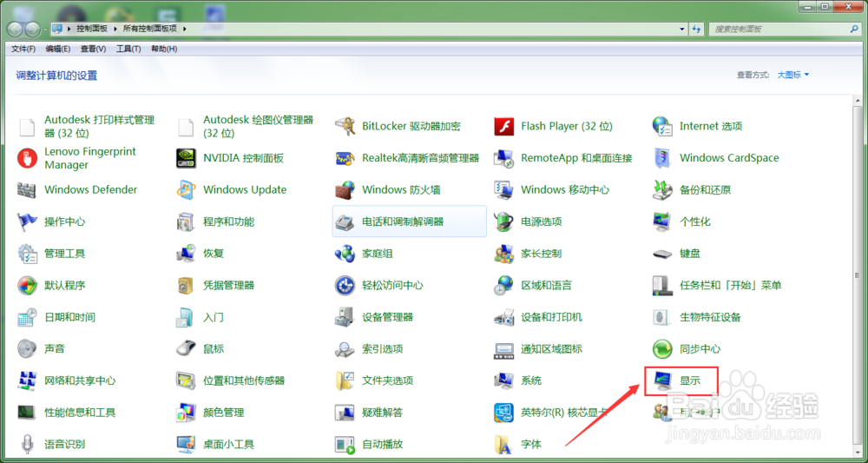The height and width of the screenshot is (463, 868).
Task: Open the NVIDIA 控制面板 icon
Action: click(186, 158)
